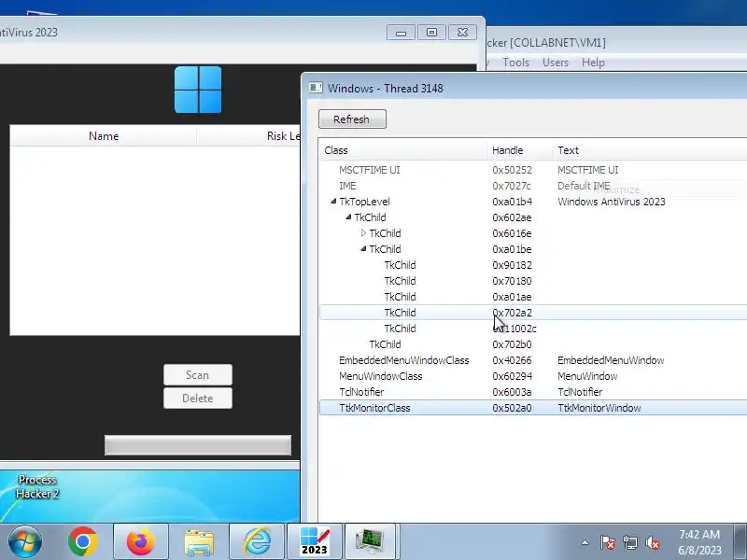The image size is (747, 560).
Task: Select the TkChild row with handle 0x702a2
Action: 533,313
